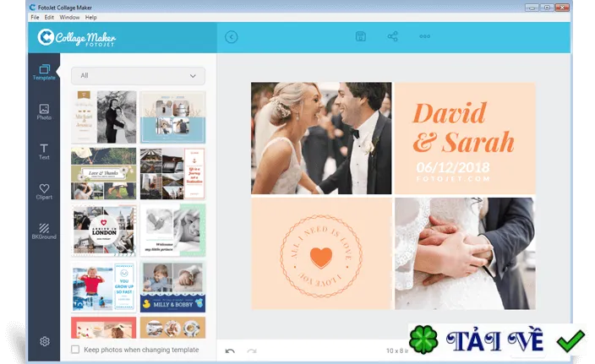This screenshot has height=364, width=595.
Task: Select the David & Sarah title text
Action: point(463,128)
